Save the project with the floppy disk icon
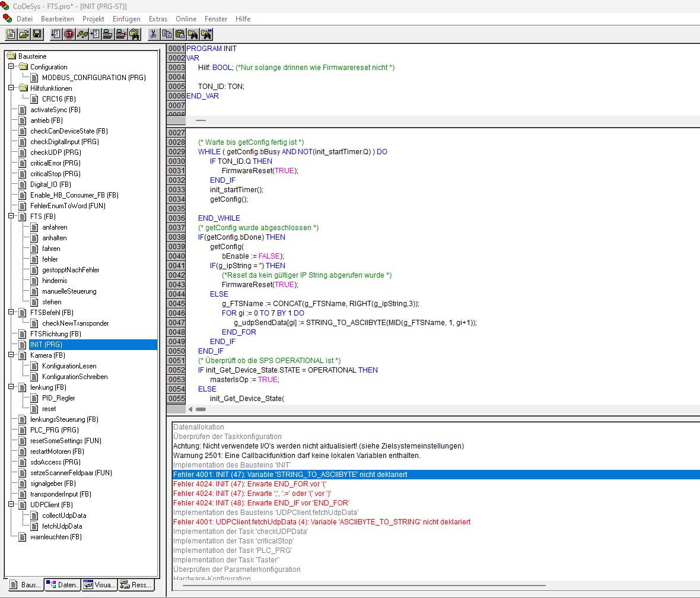 (37, 34)
